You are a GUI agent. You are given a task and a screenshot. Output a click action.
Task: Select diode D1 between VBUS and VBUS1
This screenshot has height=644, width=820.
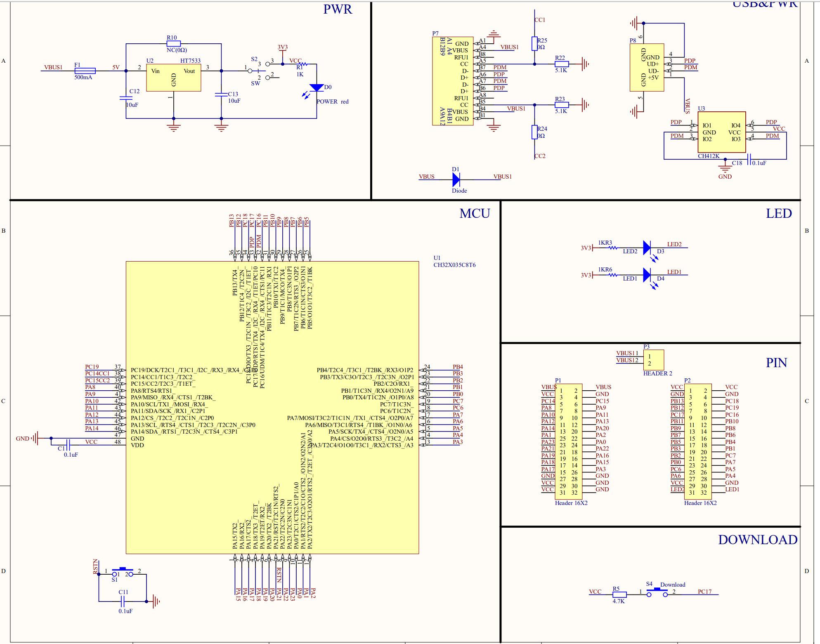click(456, 179)
